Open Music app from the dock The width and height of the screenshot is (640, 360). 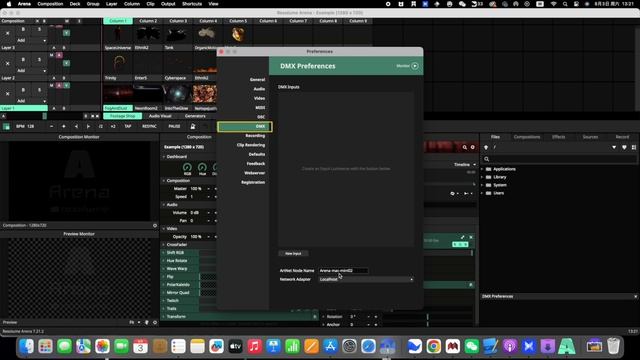click(x=254, y=346)
